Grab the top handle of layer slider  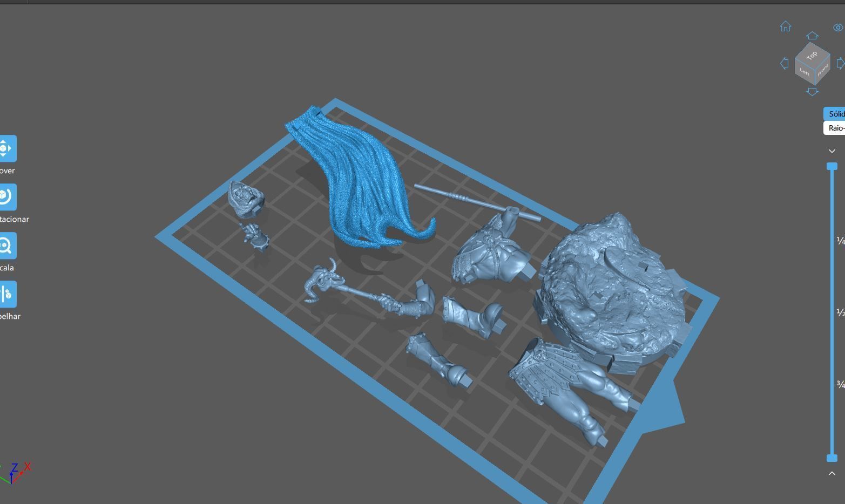pyautogui.click(x=832, y=166)
